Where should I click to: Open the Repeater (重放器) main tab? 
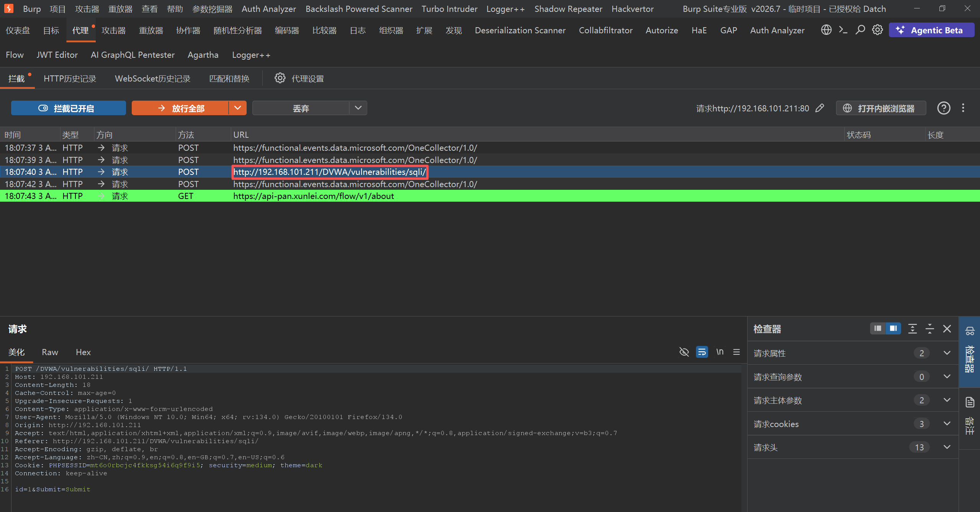pos(151,30)
